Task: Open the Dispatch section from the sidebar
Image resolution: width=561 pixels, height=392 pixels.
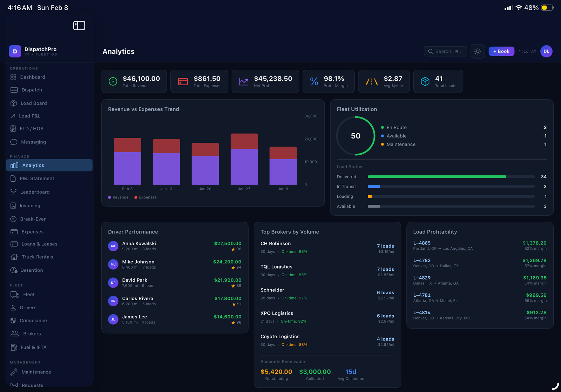Action: pos(32,90)
